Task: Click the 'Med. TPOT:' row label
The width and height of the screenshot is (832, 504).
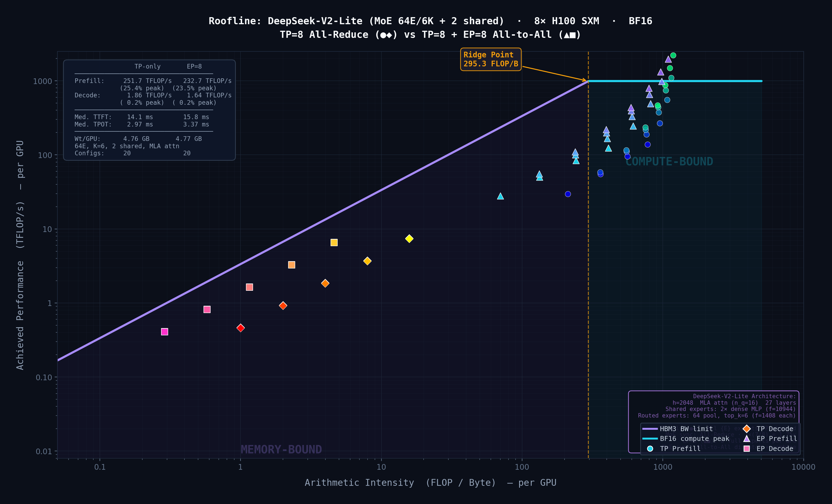Action: click(93, 124)
